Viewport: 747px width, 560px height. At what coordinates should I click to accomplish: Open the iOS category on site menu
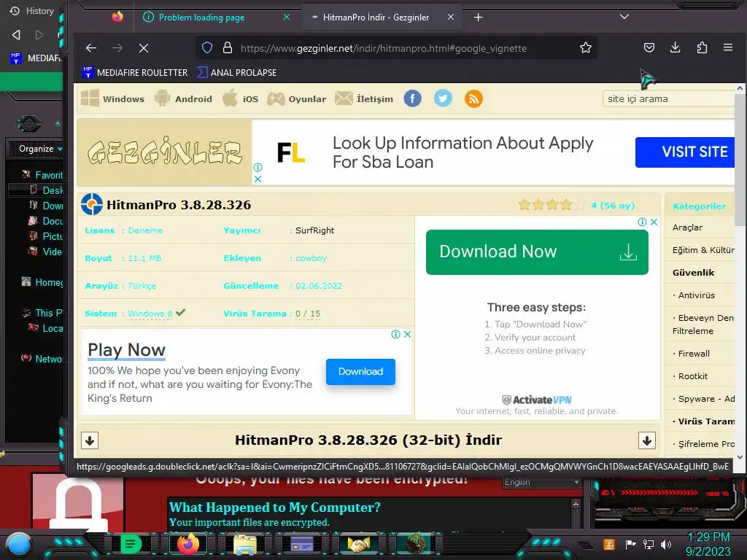[x=241, y=98]
